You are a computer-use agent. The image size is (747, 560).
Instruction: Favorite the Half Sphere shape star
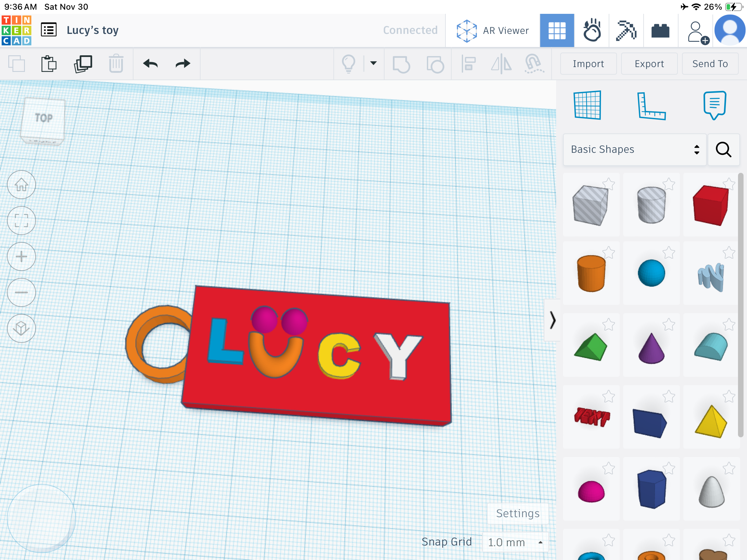(609, 468)
